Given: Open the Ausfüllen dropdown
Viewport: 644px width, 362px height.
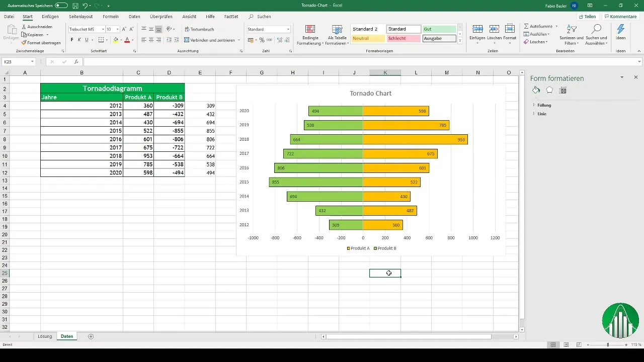Looking at the screenshot, I should tap(537, 34).
